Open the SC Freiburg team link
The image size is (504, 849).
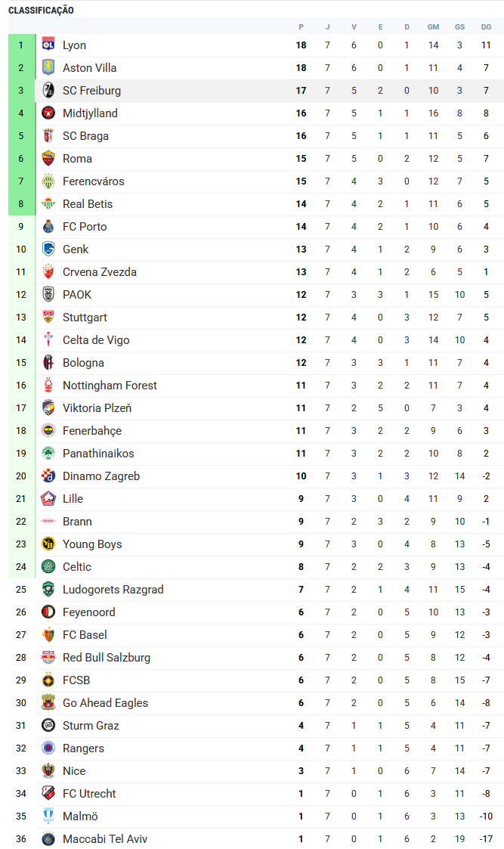pos(91,91)
